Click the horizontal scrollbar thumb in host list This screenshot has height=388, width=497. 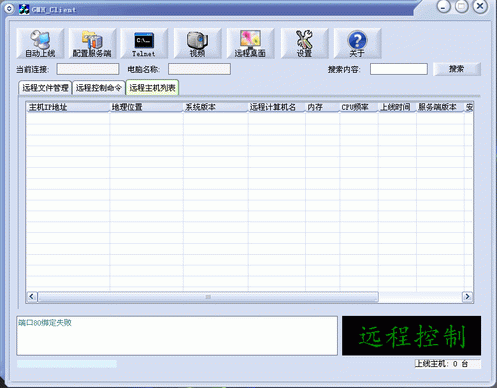point(208,296)
